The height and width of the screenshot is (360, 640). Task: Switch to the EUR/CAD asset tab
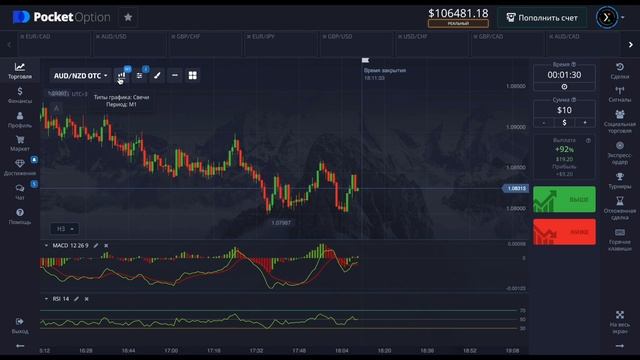tap(54, 44)
